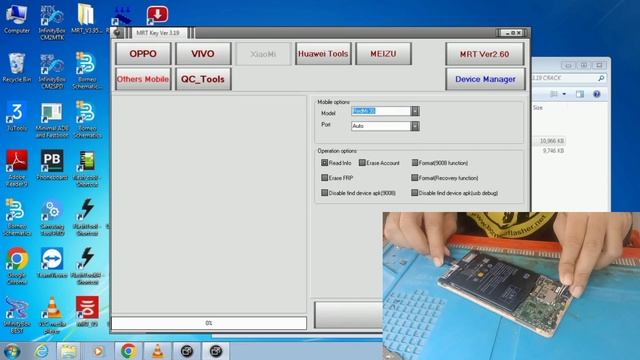Screen dimensions: 640x360
Task: Click MRT Key title bar app icon
Action: pyautogui.click(x=117, y=33)
